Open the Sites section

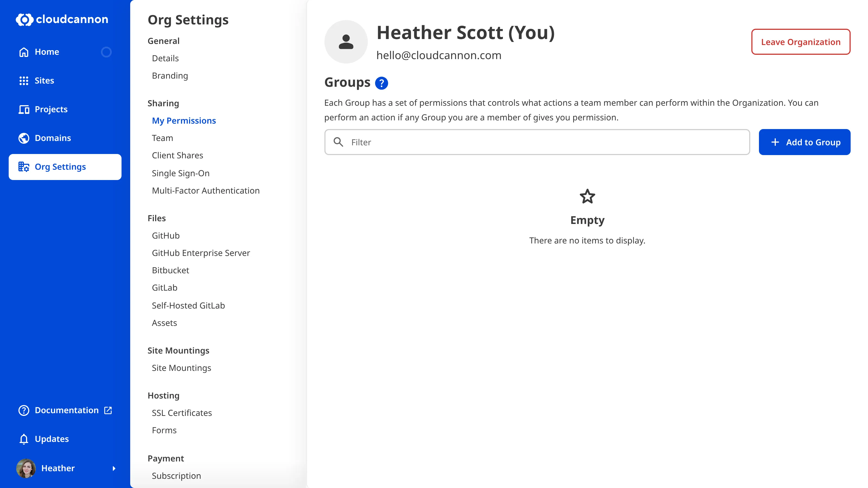65,81
